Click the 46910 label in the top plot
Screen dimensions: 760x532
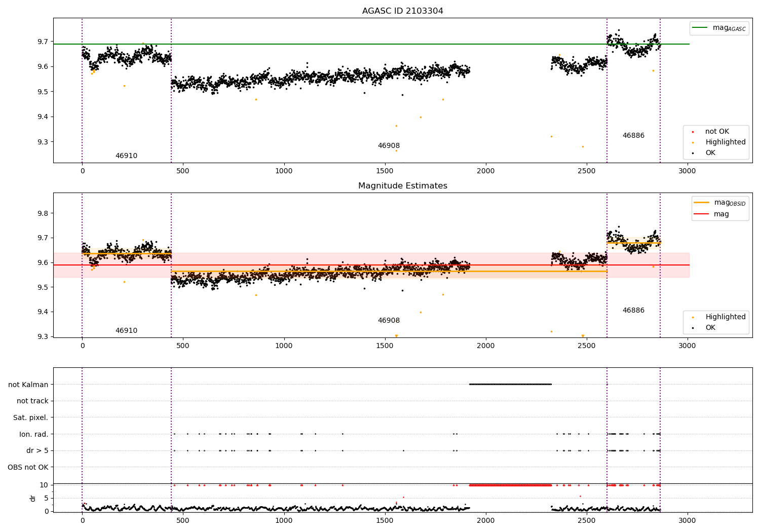(126, 156)
